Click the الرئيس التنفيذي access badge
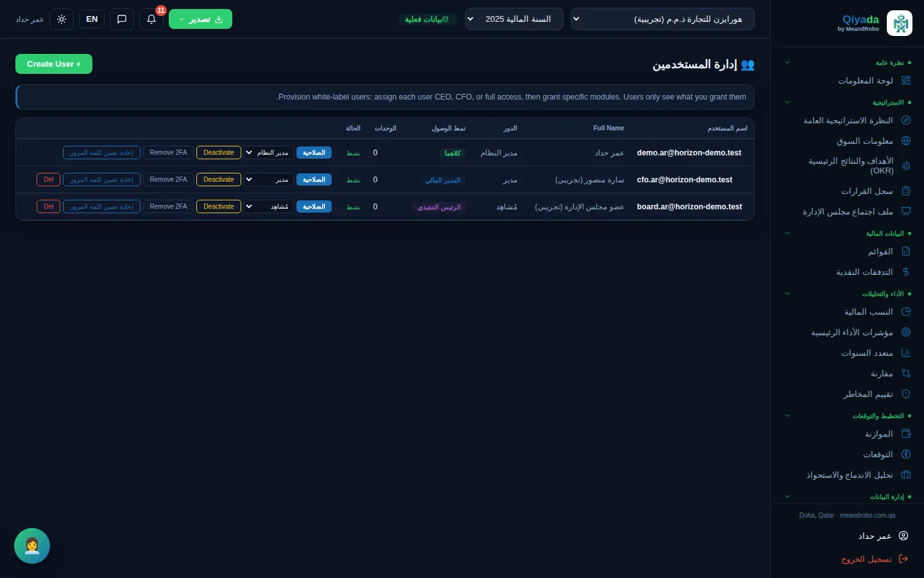 tap(439, 207)
